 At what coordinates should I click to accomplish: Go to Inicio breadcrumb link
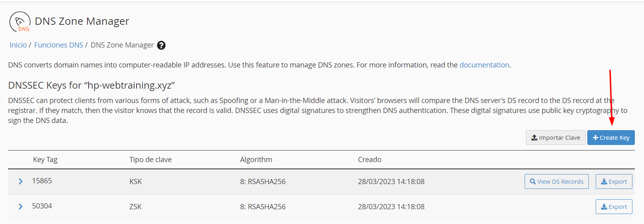pos(18,45)
